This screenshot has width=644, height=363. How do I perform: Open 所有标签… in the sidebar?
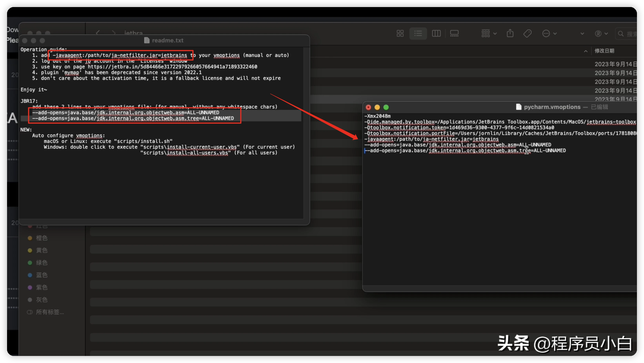[45, 312]
